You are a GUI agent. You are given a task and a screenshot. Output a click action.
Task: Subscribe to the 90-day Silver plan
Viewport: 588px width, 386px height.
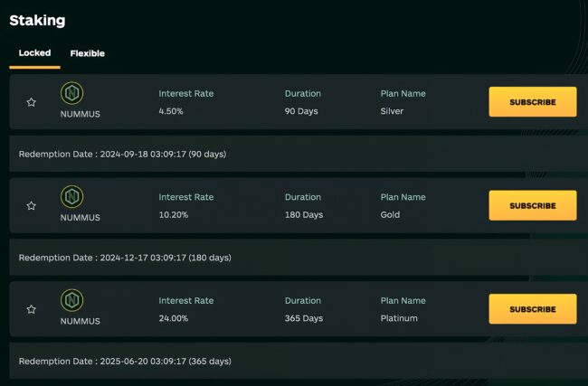pos(532,102)
